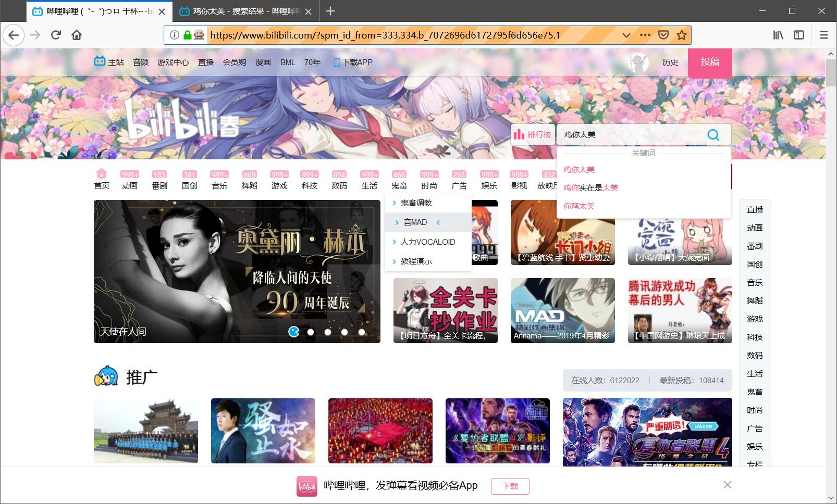
Task: Open Firefox library icon
Action: (x=778, y=35)
